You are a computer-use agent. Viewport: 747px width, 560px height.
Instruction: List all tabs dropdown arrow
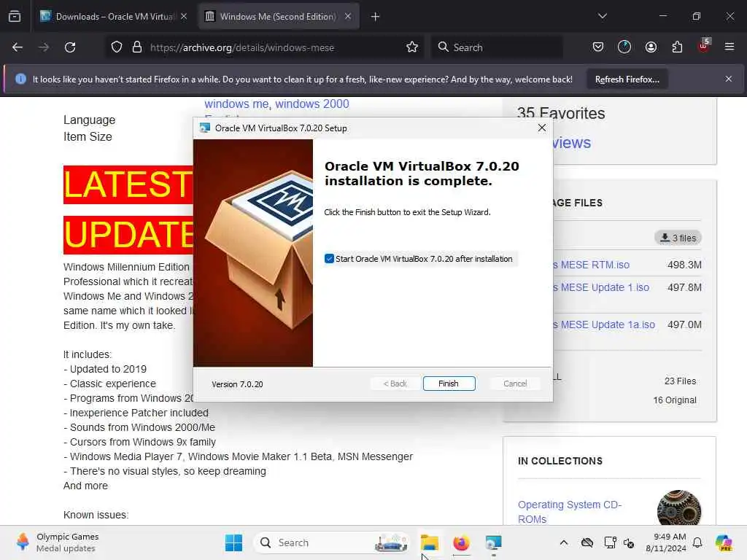tap(602, 16)
